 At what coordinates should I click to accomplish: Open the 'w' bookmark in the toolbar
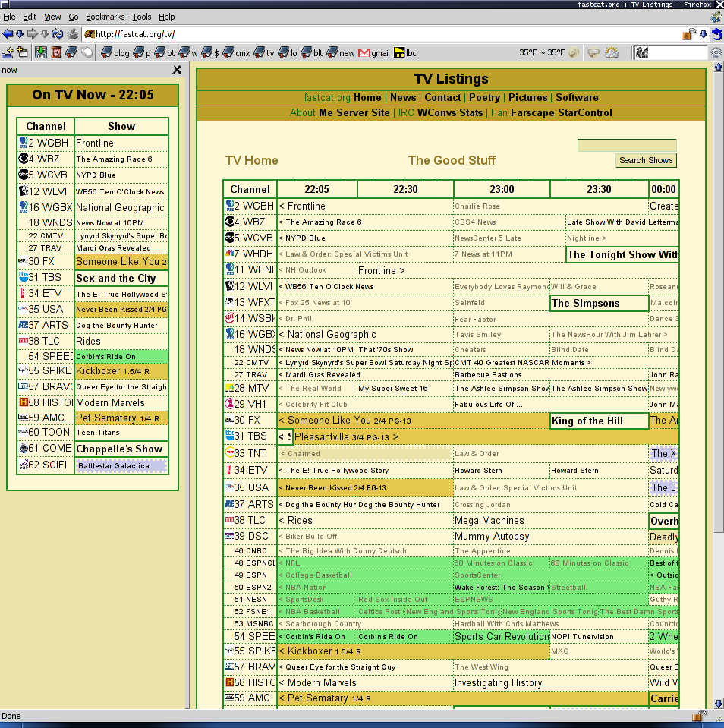click(x=188, y=53)
